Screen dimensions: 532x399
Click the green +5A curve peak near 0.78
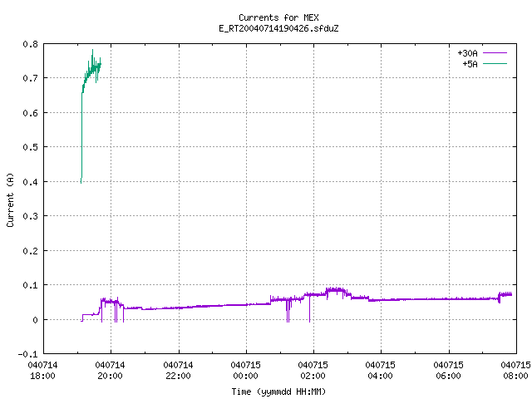point(92,50)
